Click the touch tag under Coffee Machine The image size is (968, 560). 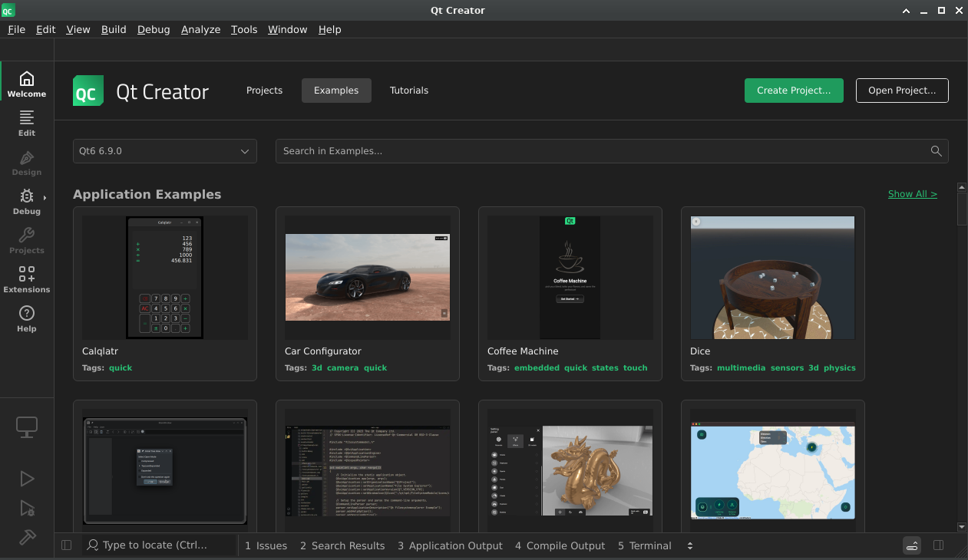tap(636, 368)
